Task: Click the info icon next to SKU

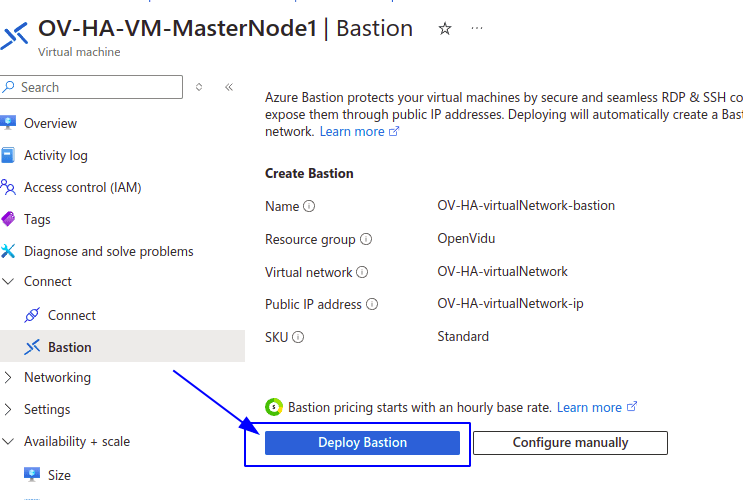Action: [x=298, y=337]
